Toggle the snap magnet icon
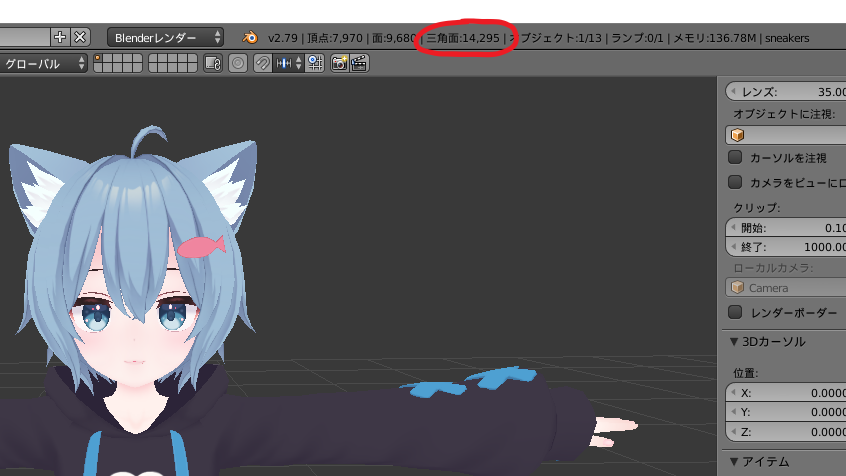This screenshot has width=846, height=476. coord(263,64)
